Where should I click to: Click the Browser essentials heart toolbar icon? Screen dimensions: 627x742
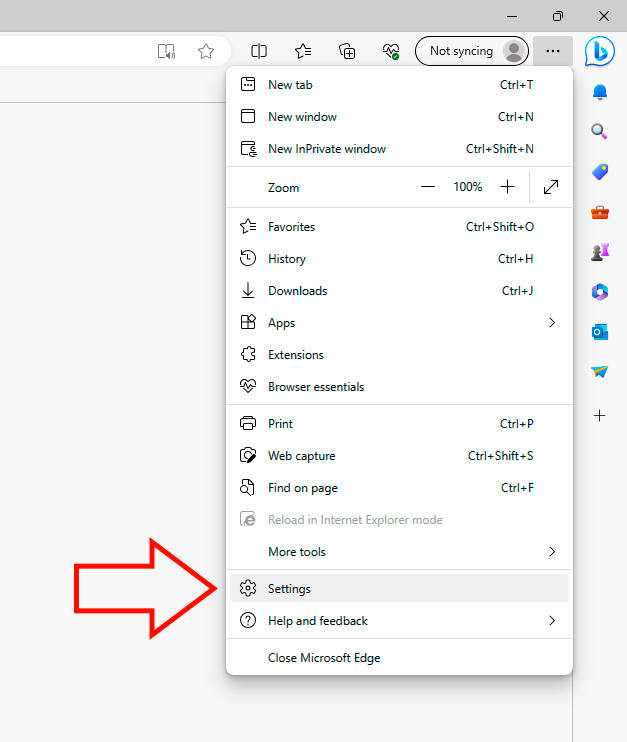pyautogui.click(x=391, y=51)
